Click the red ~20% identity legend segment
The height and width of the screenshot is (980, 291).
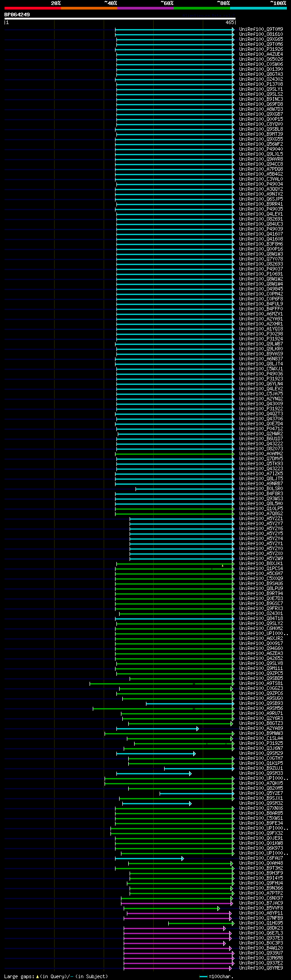(x=33, y=8)
